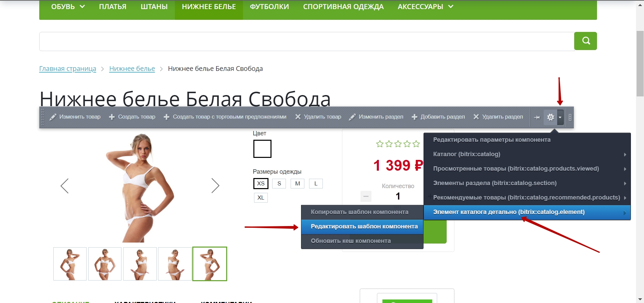Click pencil icon Изменить товар
Screen dimensions: 644x303
coord(53,117)
